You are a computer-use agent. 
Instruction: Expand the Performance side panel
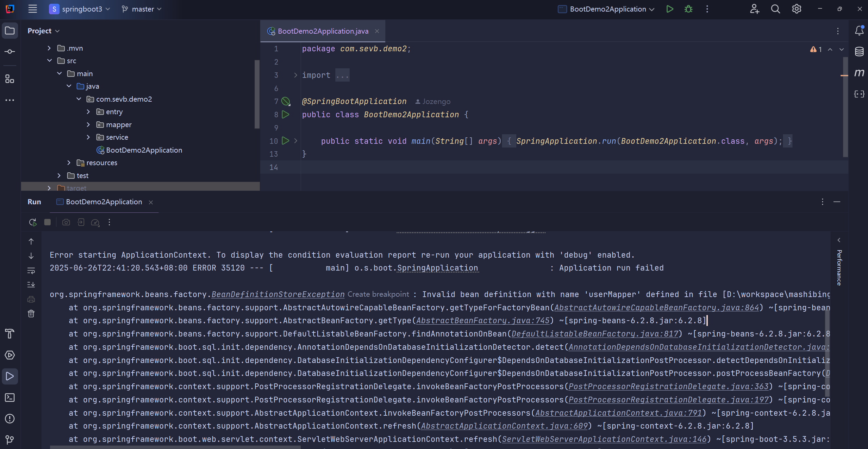coord(839,240)
